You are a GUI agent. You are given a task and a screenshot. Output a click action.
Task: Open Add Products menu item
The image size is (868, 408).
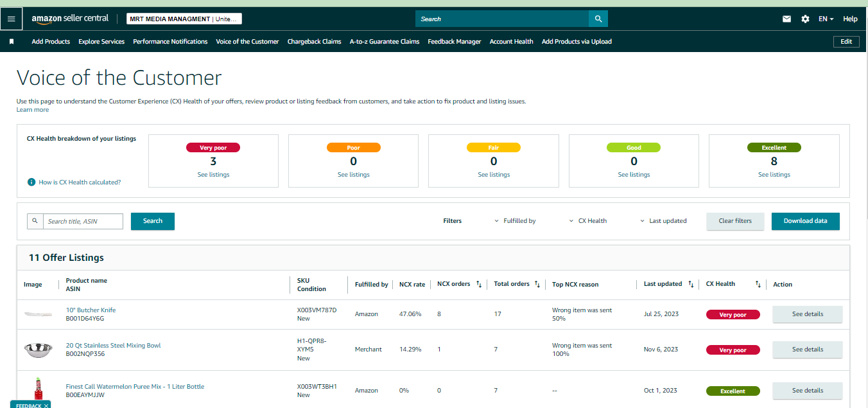[51, 42]
